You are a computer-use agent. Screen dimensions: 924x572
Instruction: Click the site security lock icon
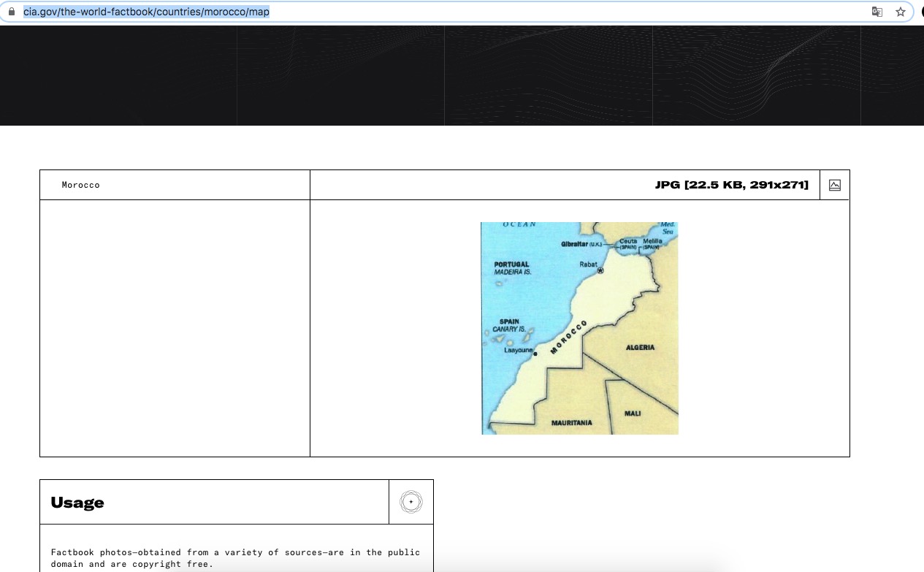click(11, 12)
